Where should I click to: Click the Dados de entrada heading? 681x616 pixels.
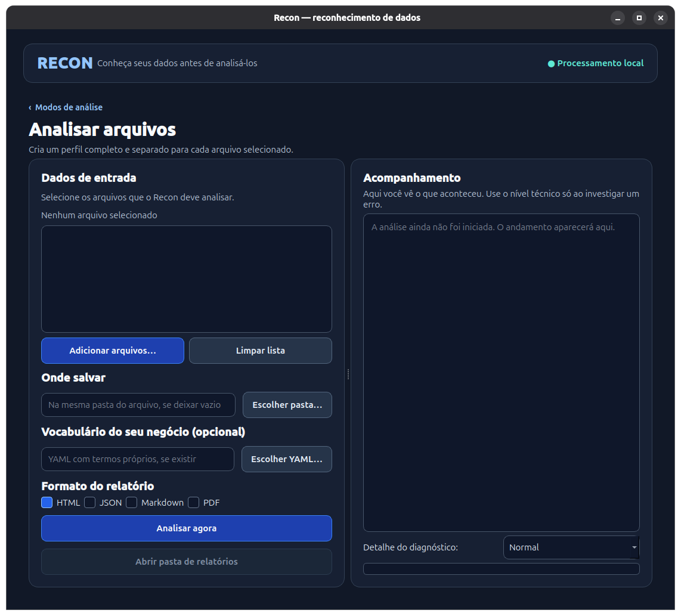pos(89,178)
